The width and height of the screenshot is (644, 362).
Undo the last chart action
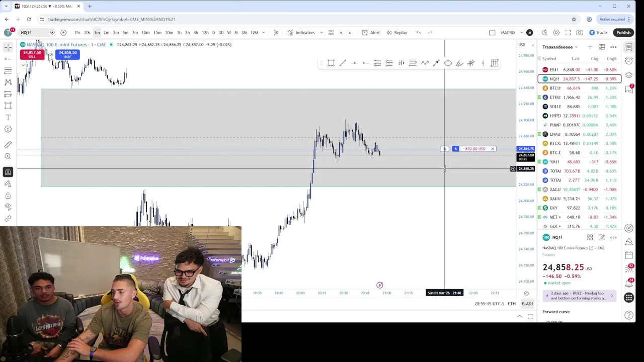[419, 33]
